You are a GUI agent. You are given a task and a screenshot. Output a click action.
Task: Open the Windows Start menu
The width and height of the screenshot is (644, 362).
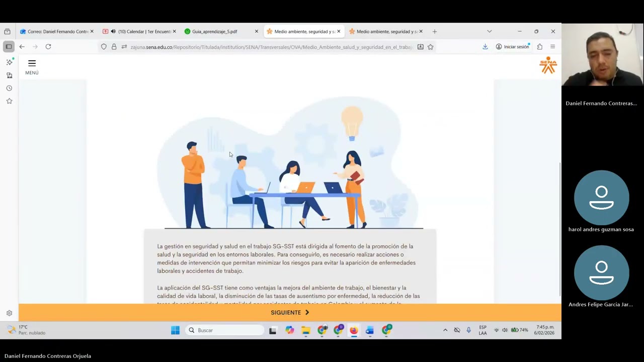(175, 330)
